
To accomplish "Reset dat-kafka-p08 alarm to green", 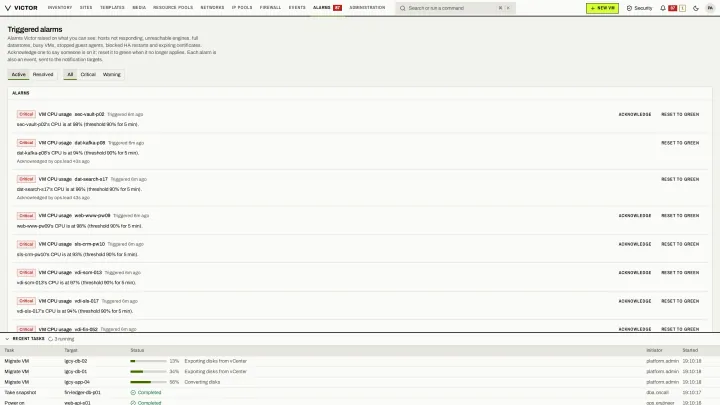I will coord(680,143).
